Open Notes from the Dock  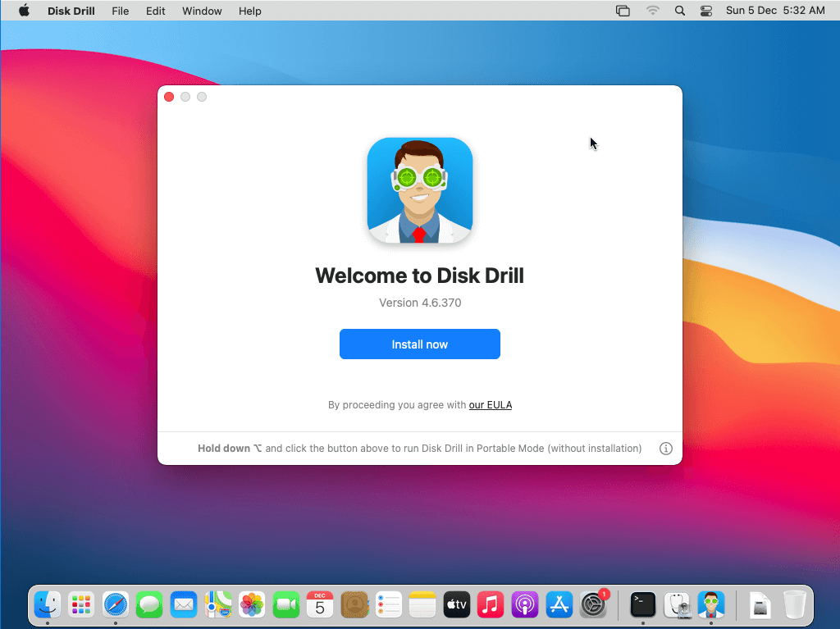[422, 605]
